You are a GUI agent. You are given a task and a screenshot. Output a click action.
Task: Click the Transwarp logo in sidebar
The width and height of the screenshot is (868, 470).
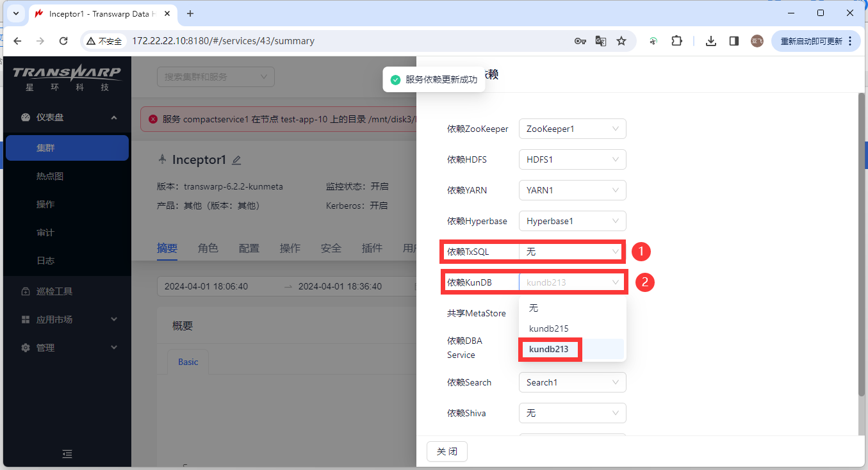point(67,78)
